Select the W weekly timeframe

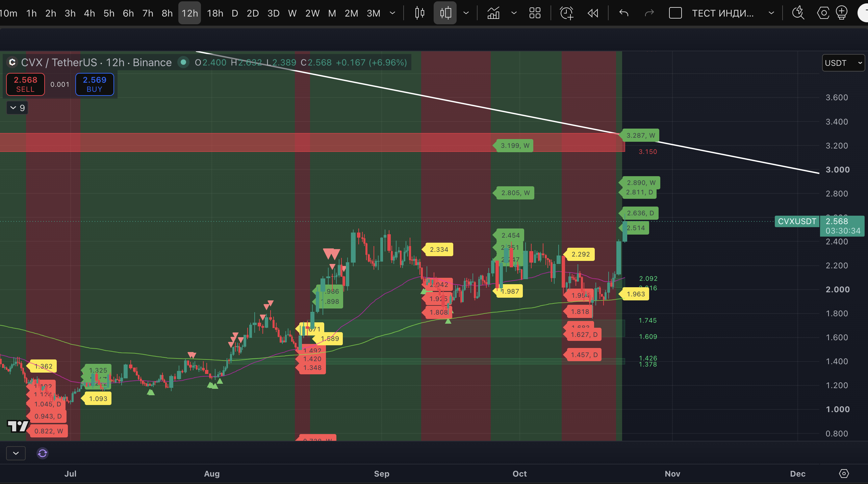pyautogui.click(x=292, y=13)
